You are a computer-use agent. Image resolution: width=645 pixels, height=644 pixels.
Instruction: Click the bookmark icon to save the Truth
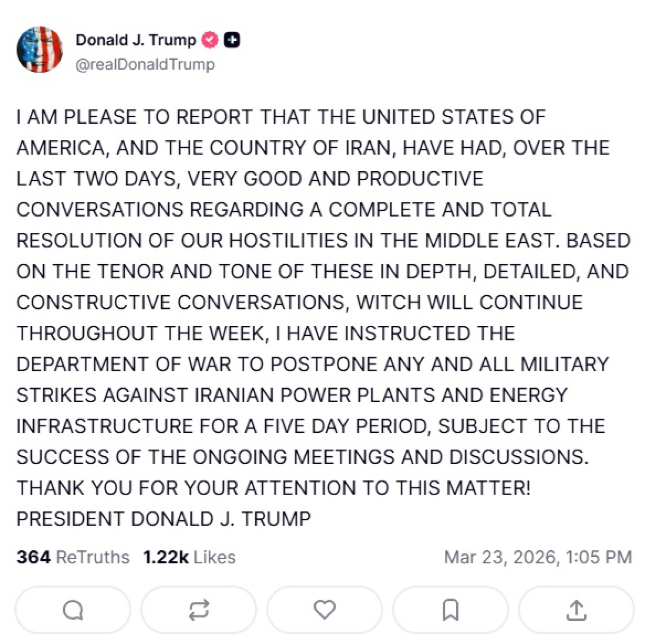[450, 610]
